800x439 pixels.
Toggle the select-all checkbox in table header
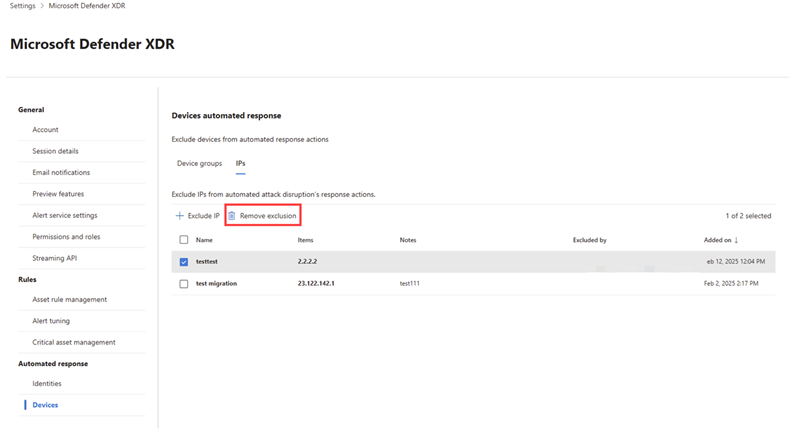(184, 240)
